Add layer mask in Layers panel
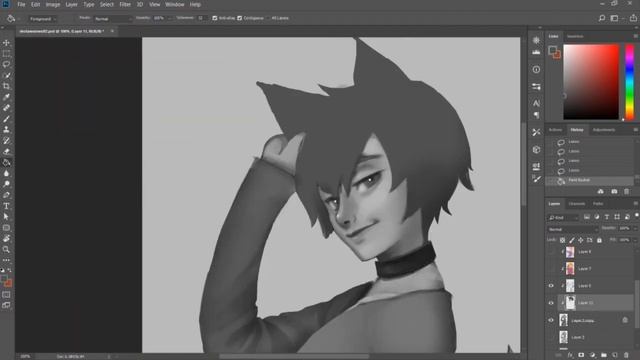The height and width of the screenshot is (360, 640). click(581, 355)
